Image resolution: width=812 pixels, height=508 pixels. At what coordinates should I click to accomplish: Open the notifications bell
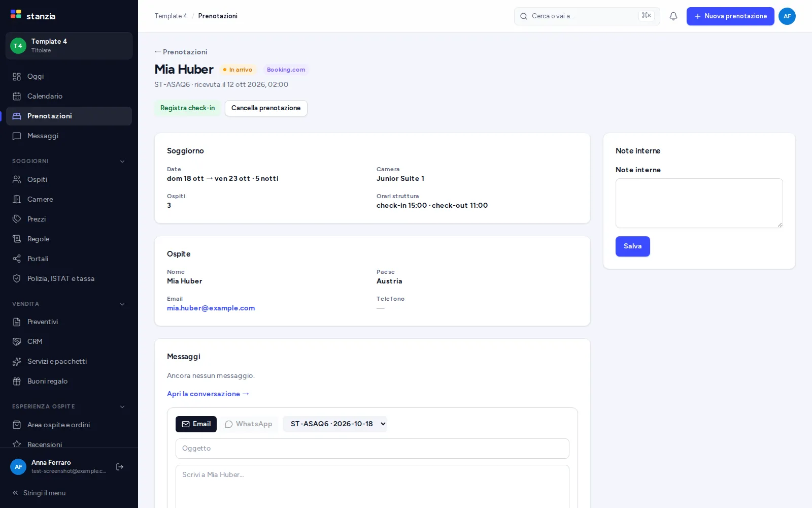[673, 16]
